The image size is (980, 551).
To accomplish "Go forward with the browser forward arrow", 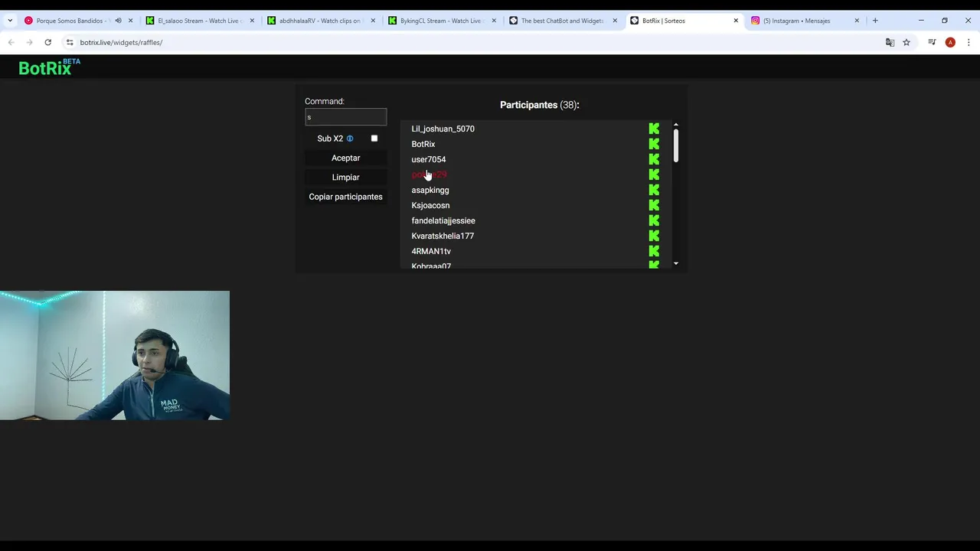I will [29, 42].
